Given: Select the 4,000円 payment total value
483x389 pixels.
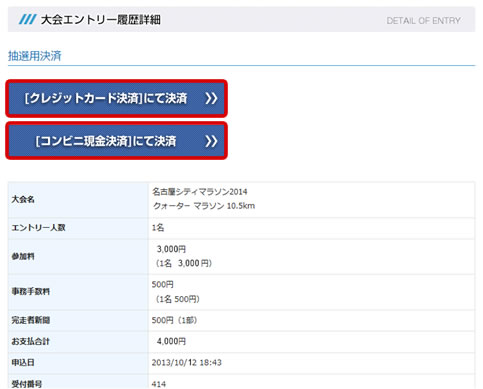Looking at the screenshot, I should 171,341.
